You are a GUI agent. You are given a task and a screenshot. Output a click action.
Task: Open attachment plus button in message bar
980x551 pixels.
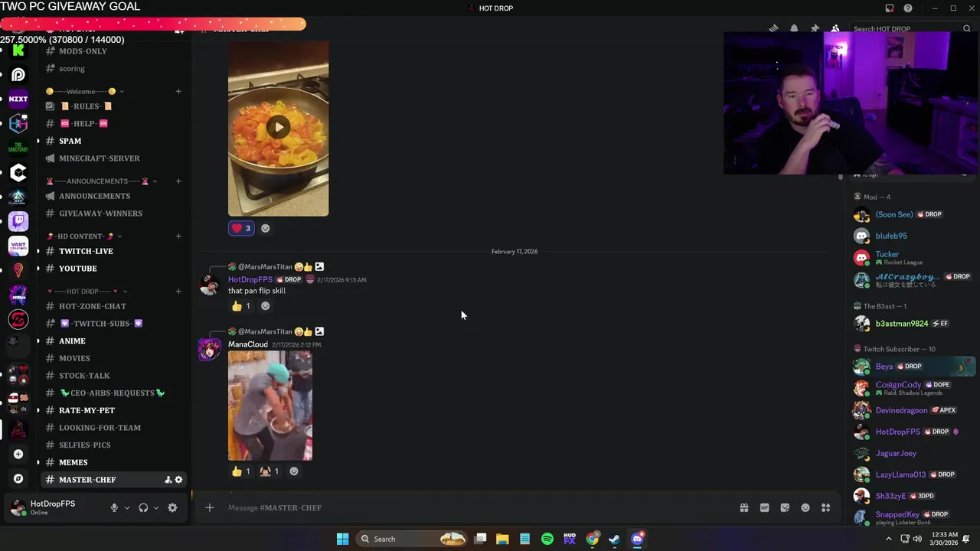tap(209, 507)
